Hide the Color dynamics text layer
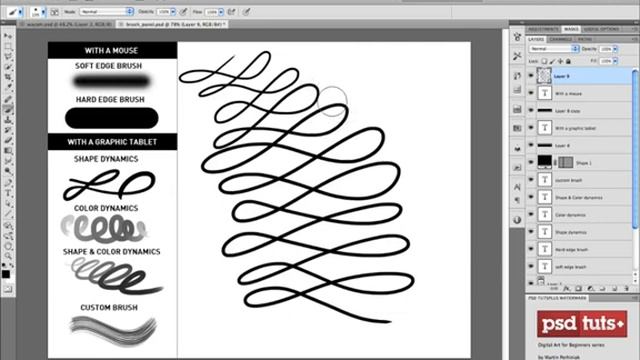 point(531,214)
